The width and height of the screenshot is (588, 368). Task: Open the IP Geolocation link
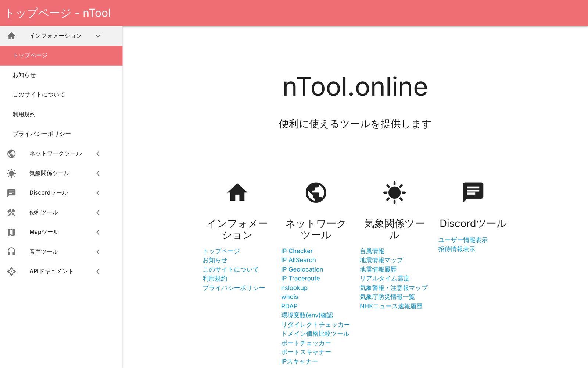(x=302, y=269)
